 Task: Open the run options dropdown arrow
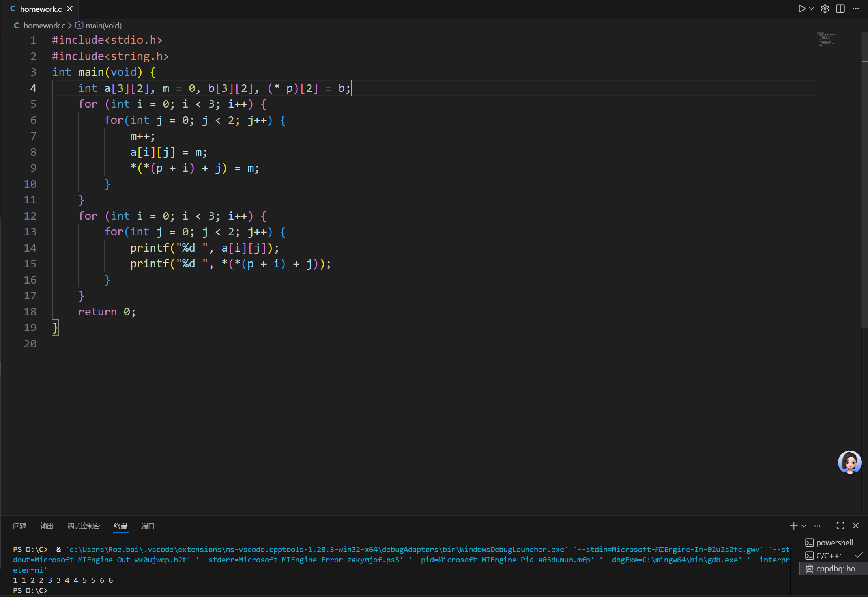pos(811,9)
